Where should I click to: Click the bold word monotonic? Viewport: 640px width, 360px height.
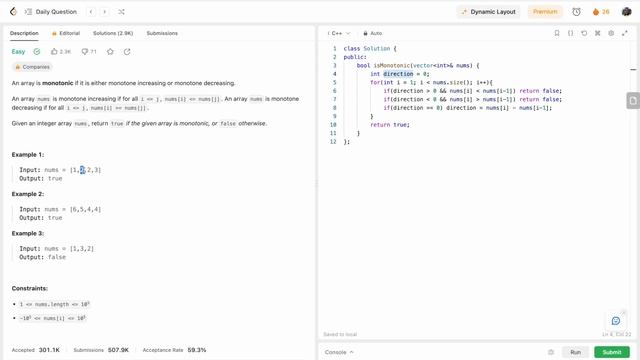pyautogui.click(x=58, y=83)
